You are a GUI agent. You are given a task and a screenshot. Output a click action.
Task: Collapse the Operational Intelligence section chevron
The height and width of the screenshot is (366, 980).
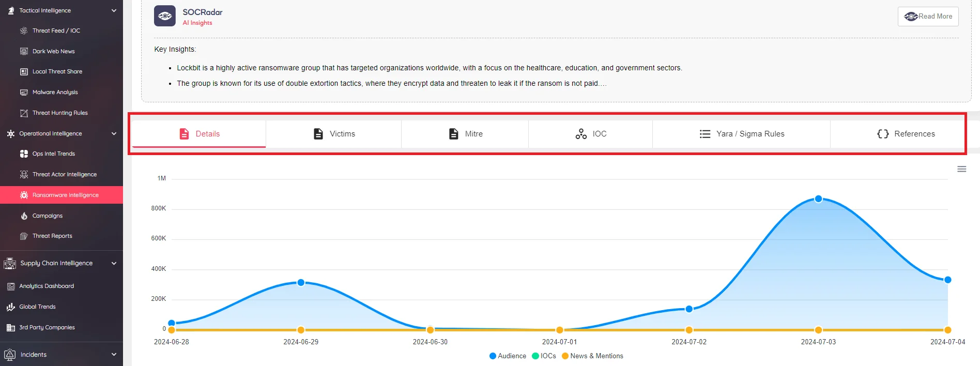point(114,133)
